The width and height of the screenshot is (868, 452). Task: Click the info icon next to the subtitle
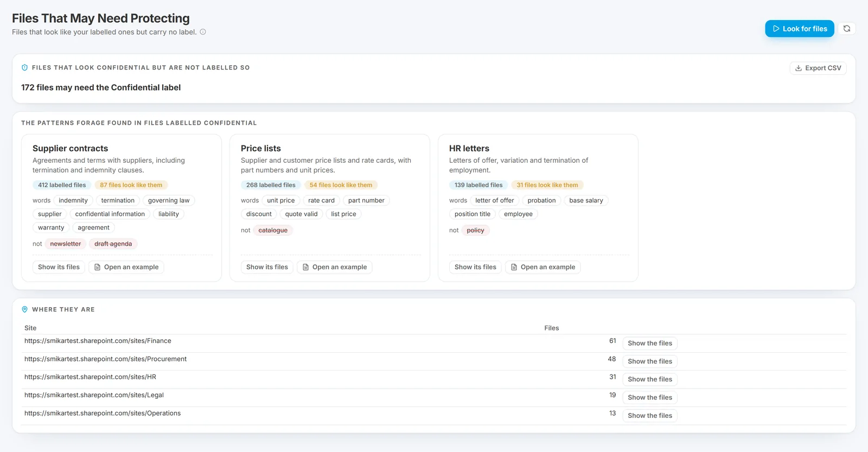pos(203,32)
